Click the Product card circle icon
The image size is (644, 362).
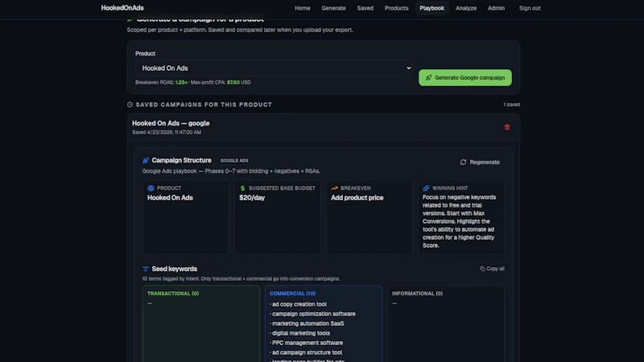[x=151, y=188]
